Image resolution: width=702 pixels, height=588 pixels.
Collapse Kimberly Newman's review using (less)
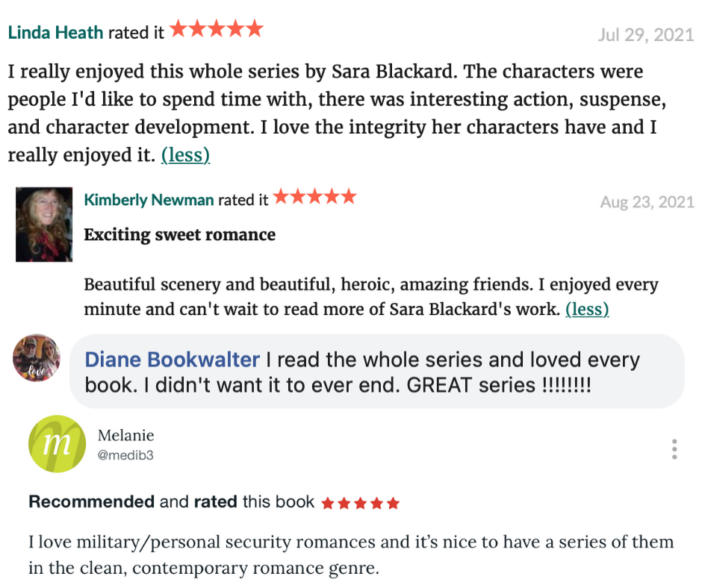(x=587, y=309)
